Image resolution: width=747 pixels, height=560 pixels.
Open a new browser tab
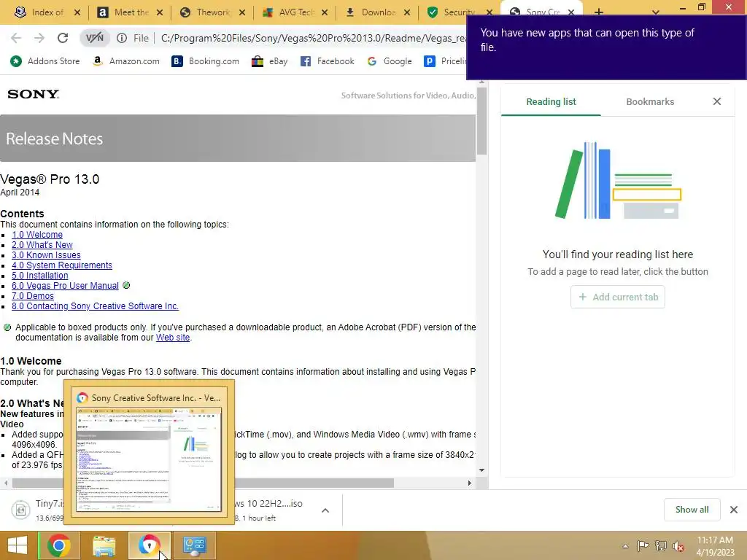598,12
